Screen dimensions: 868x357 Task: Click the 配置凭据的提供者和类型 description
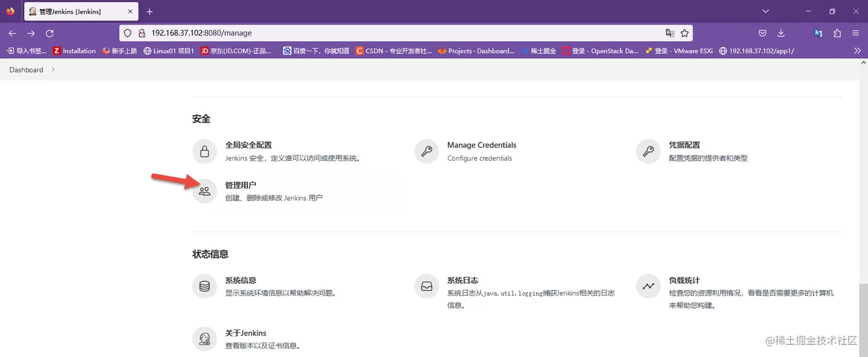[708, 158]
